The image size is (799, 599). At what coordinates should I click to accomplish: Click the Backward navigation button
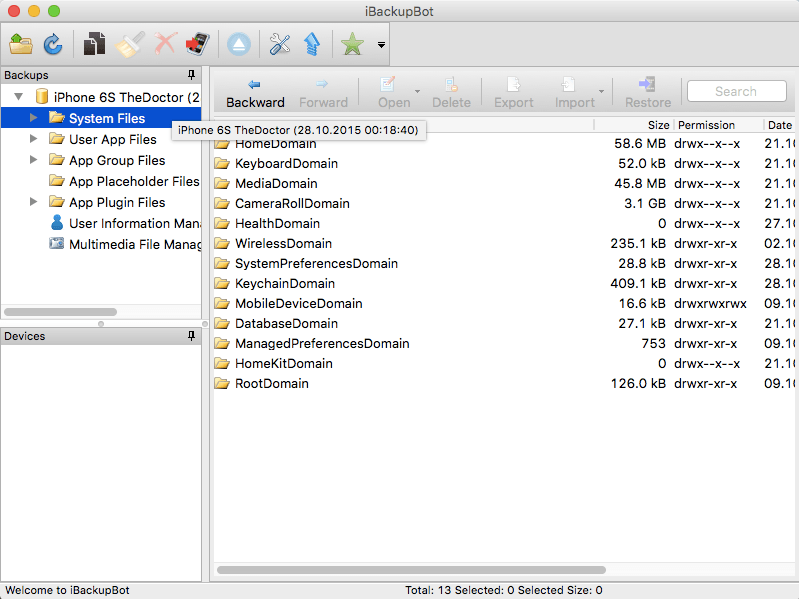pyautogui.click(x=255, y=93)
